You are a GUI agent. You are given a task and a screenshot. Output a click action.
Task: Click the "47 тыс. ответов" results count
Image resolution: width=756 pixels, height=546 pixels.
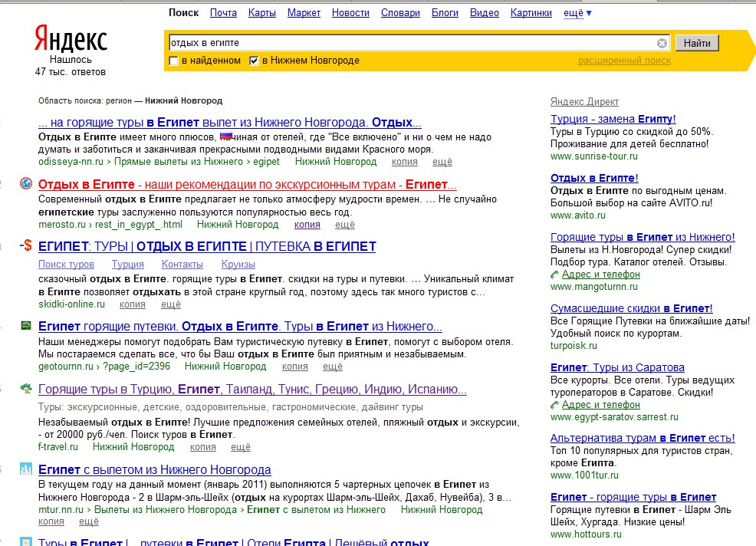(71, 72)
